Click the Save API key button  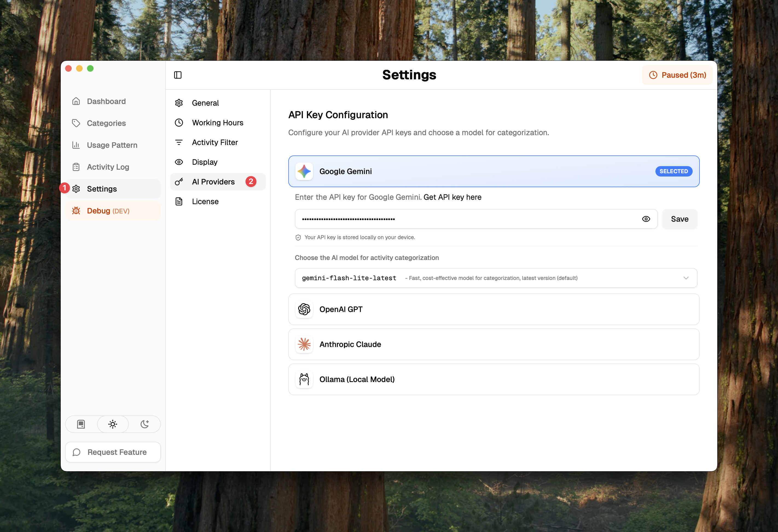(x=679, y=219)
